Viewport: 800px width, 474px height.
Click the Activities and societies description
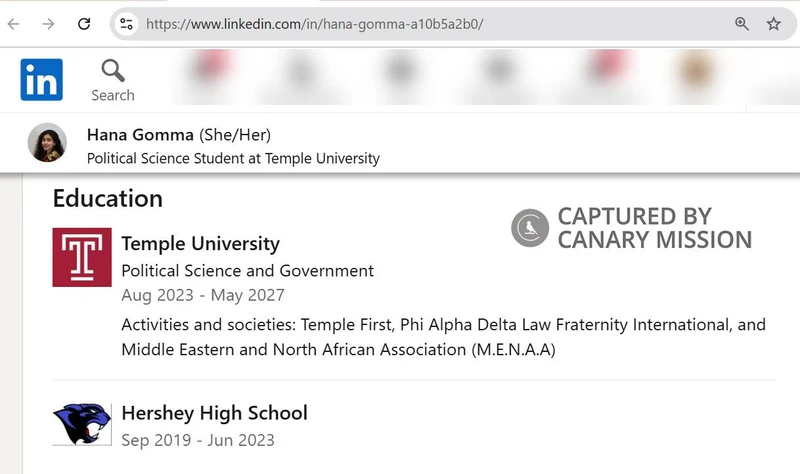(443, 337)
